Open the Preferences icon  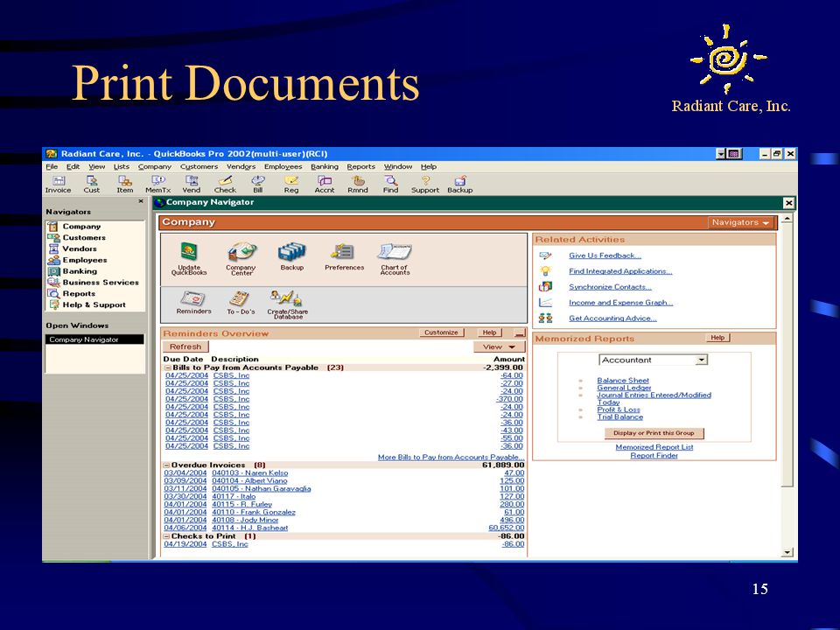click(345, 256)
